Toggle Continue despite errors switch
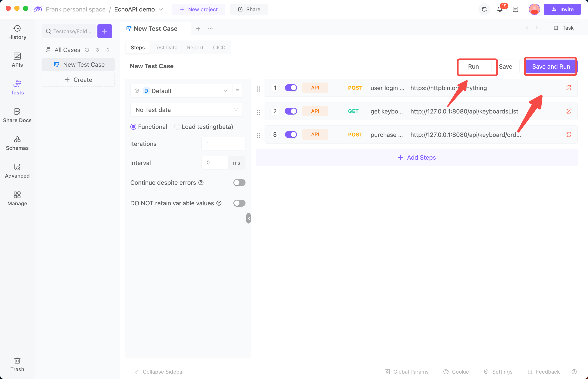588x379 pixels. (239, 183)
